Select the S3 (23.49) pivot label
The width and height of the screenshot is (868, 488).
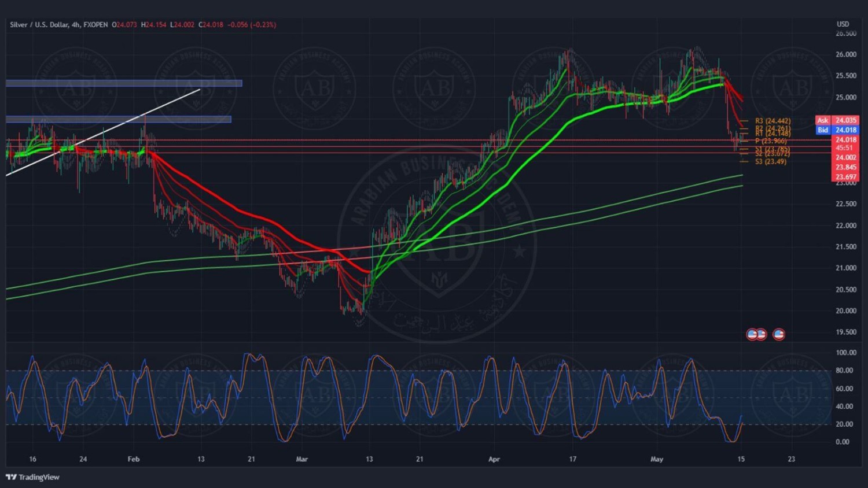coord(770,161)
